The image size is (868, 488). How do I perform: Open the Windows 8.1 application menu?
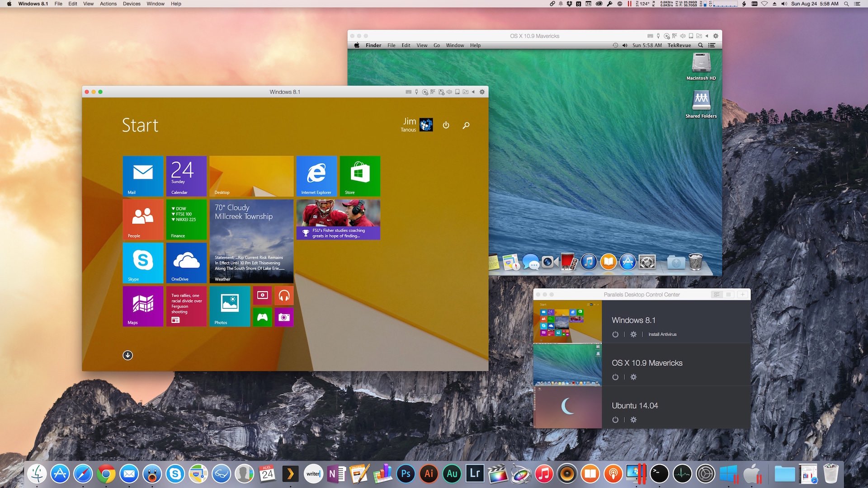click(33, 4)
